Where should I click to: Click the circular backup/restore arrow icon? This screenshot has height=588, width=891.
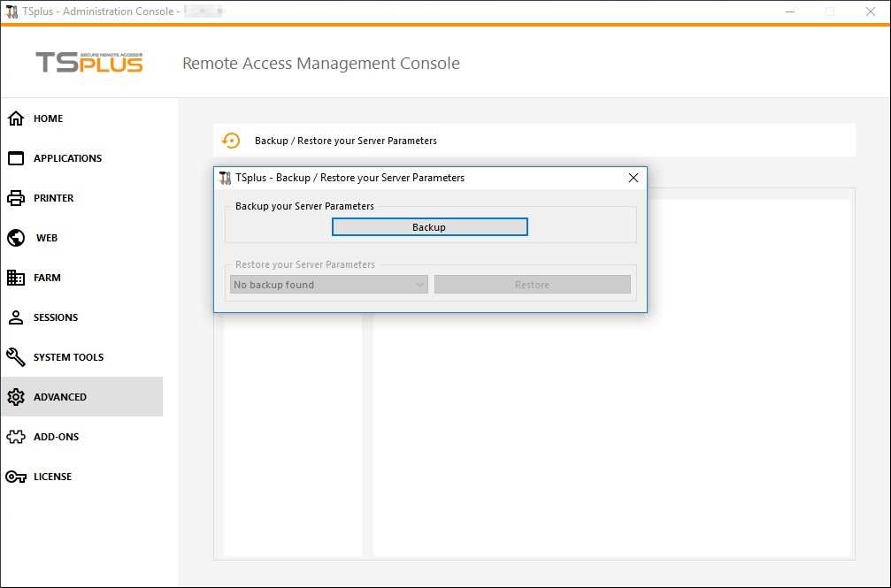[231, 140]
